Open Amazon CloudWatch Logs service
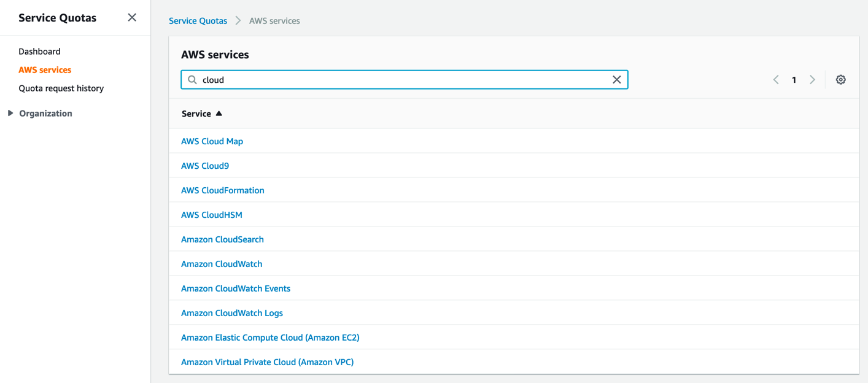The width and height of the screenshot is (868, 383). (x=232, y=313)
